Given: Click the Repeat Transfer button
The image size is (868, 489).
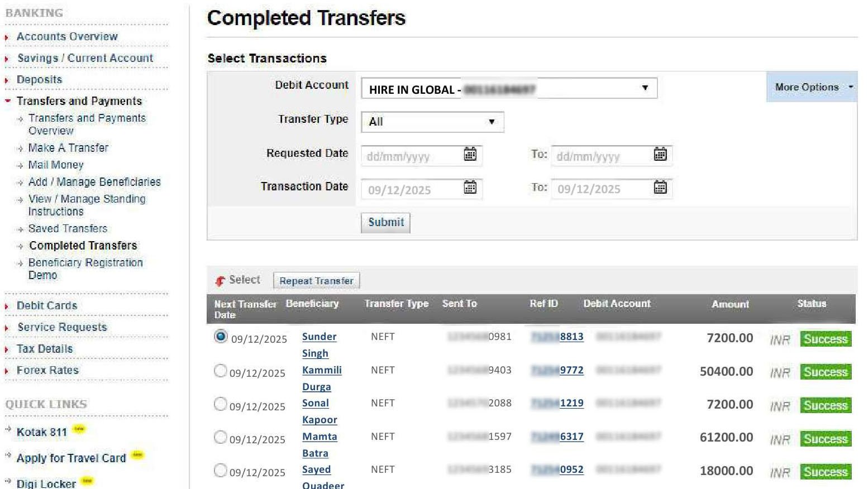Looking at the screenshot, I should coord(316,281).
